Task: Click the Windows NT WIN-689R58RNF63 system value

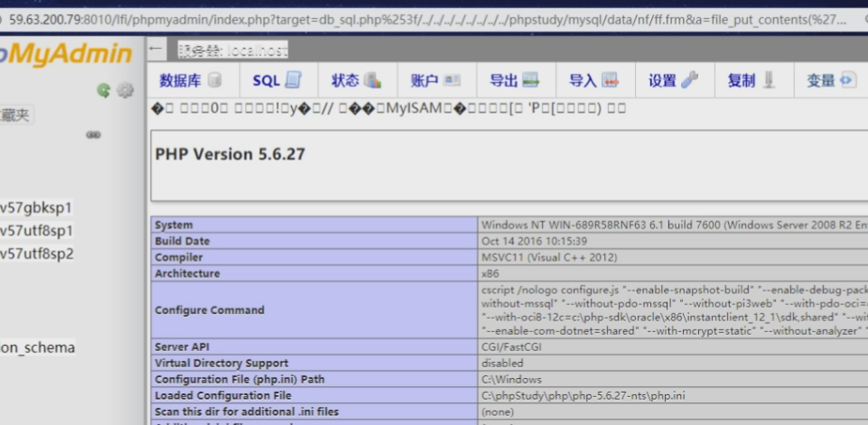Action: pyautogui.click(x=674, y=225)
